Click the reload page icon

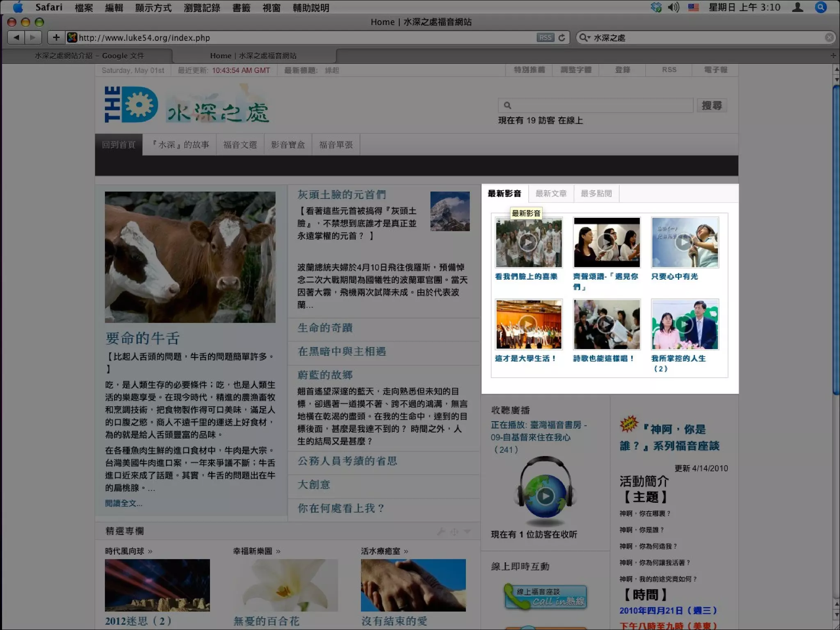[x=562, y=38]
